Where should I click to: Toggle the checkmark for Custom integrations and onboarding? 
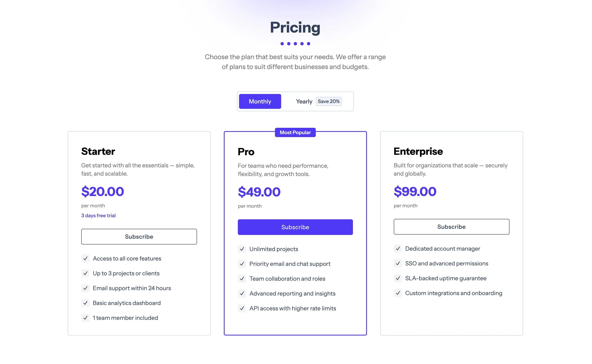tap(398, 293)
